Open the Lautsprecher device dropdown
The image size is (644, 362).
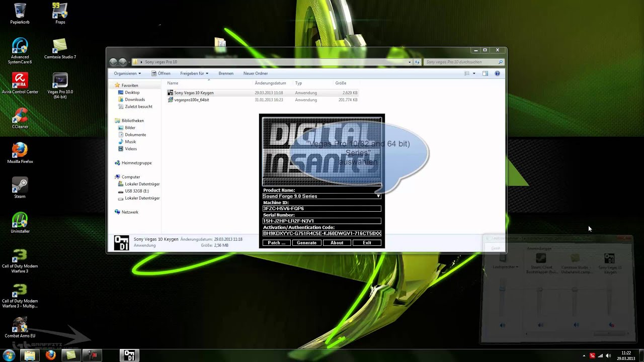505,267
